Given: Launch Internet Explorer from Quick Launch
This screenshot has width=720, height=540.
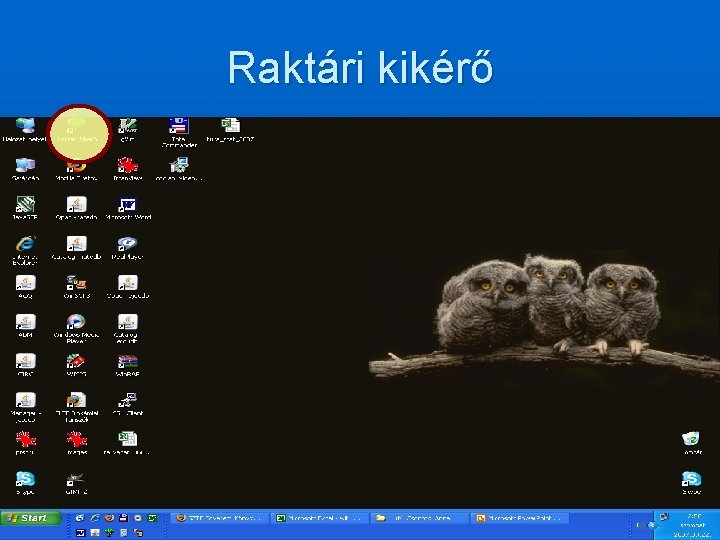Looking at the screenshot, I should (95, 518).
